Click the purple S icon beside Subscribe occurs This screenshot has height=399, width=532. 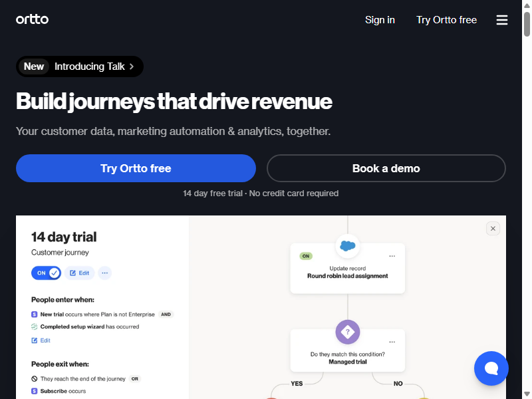[35, 391]
